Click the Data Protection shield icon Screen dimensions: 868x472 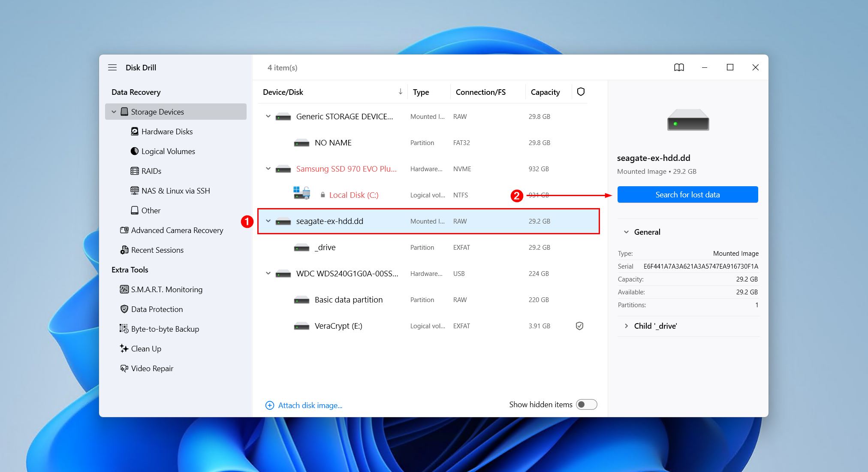point(124,309)
